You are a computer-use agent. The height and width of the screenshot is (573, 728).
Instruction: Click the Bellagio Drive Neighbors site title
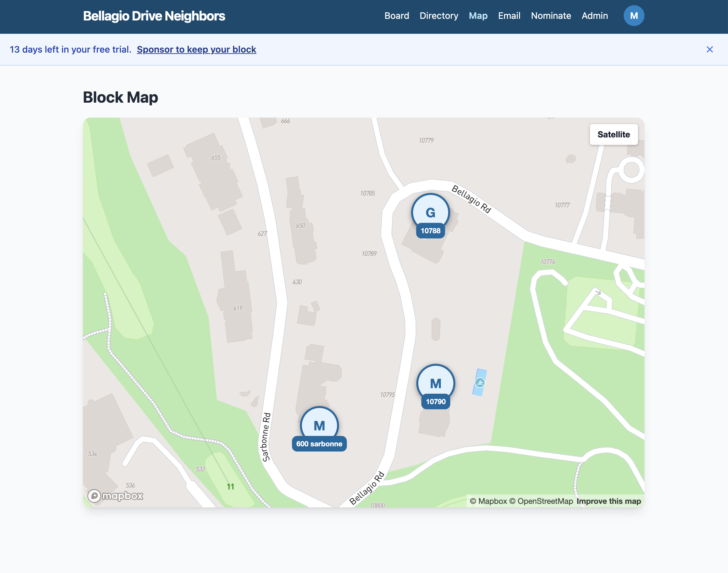pyautogui.click(x=154, y=16)
